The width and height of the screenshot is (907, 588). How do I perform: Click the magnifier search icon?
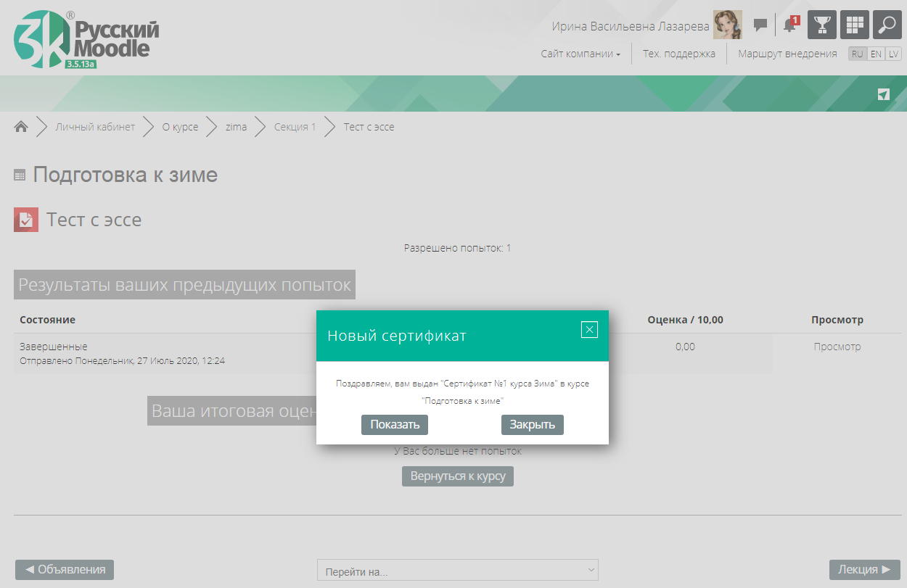pos(887,25)
